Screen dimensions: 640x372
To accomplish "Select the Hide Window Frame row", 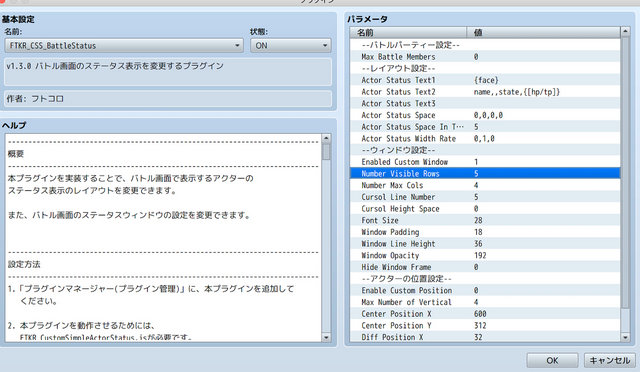I will pos(485,267).
